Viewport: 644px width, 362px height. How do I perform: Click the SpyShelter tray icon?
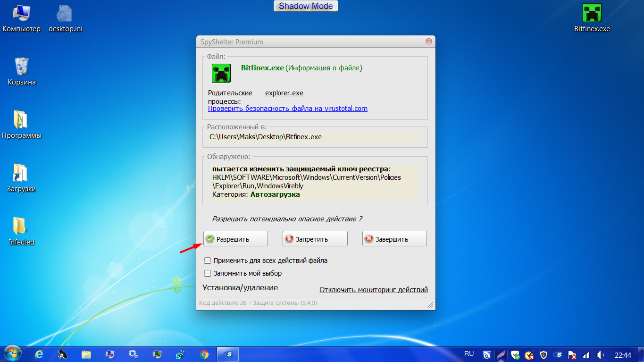(558, 355)
